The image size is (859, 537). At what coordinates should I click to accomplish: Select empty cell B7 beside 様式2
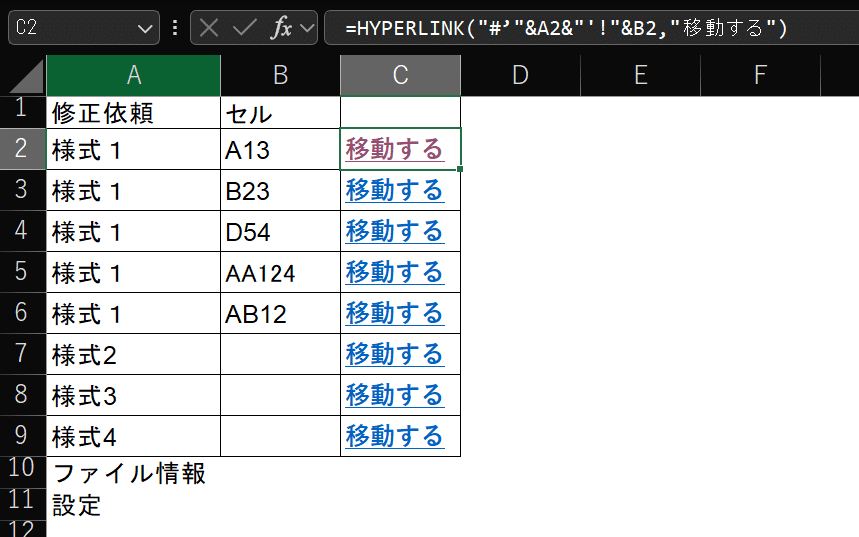click(x=280, y=354)
